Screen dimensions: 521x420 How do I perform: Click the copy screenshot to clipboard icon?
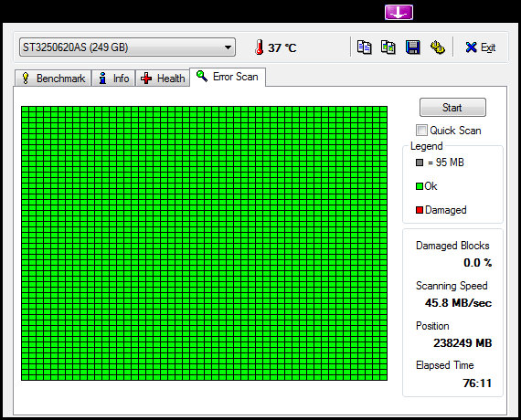click(x=388, y=47)
